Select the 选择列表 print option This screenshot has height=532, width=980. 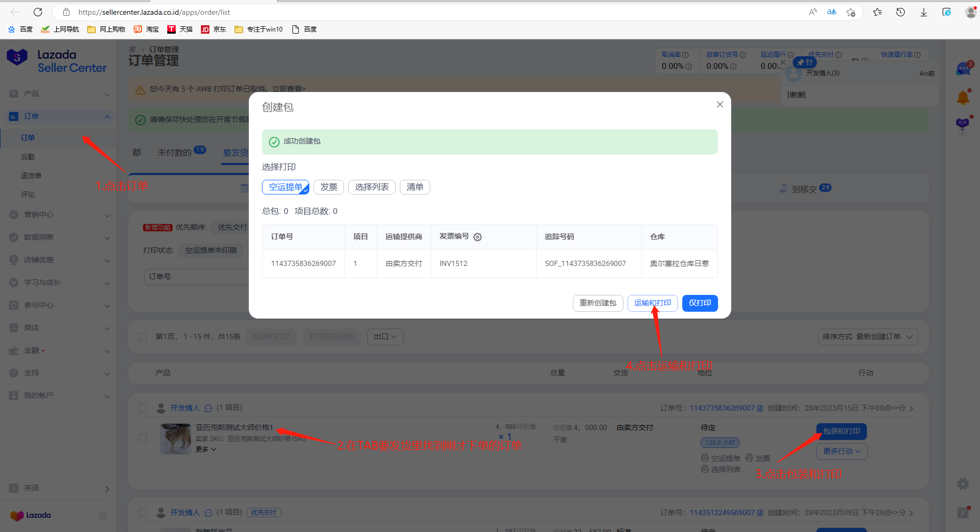372,187
